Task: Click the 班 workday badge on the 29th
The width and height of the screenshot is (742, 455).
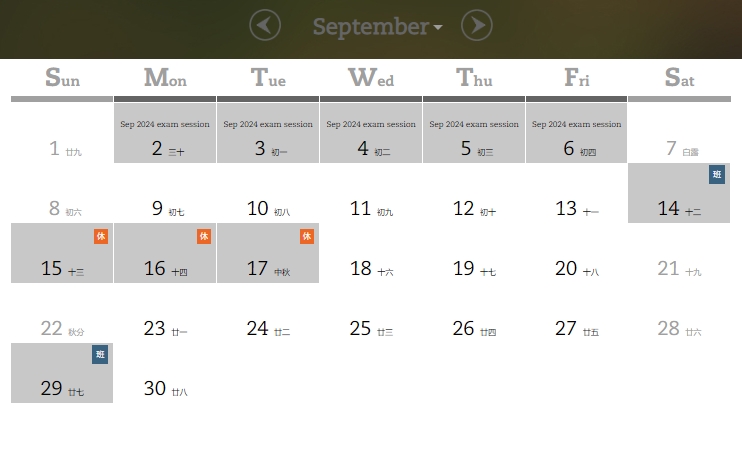Action: [x=100, y=355]
